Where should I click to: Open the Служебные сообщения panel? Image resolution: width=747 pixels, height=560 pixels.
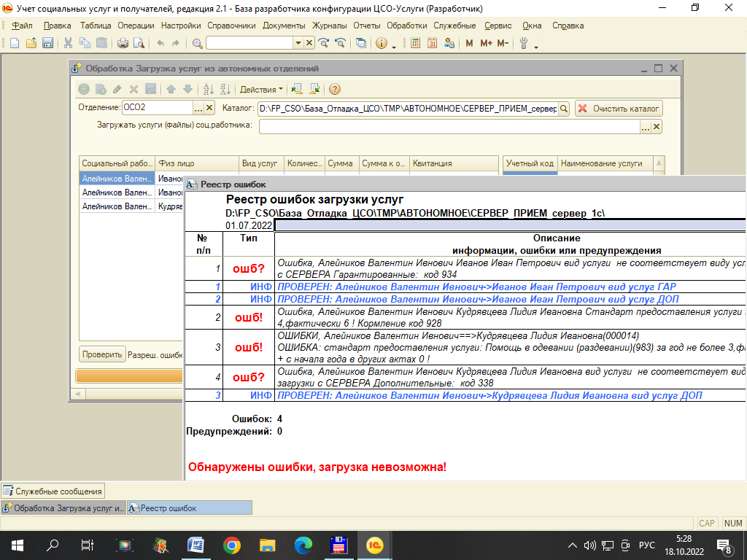coord(53,491)
